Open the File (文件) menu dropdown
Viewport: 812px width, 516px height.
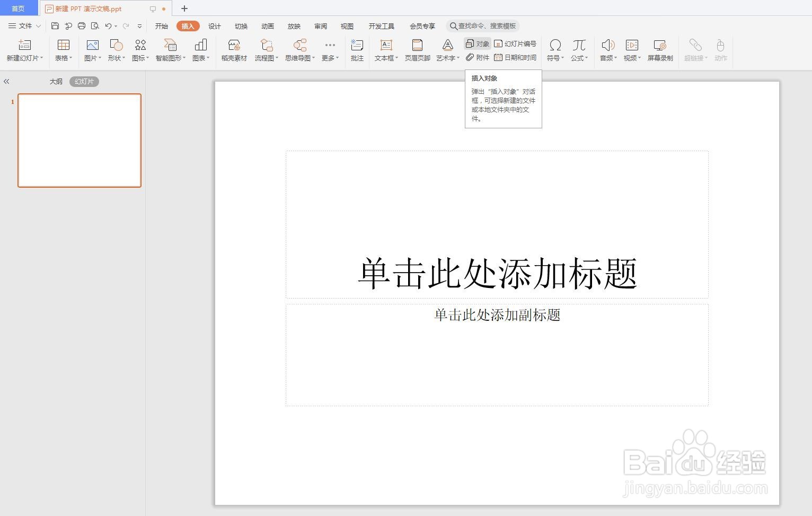(x=24, y=25)
